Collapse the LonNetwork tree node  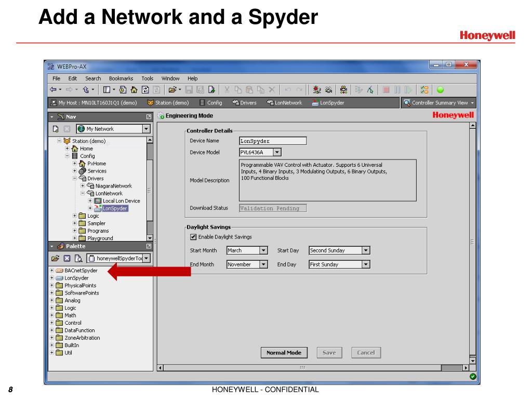[x=83, y=193]
